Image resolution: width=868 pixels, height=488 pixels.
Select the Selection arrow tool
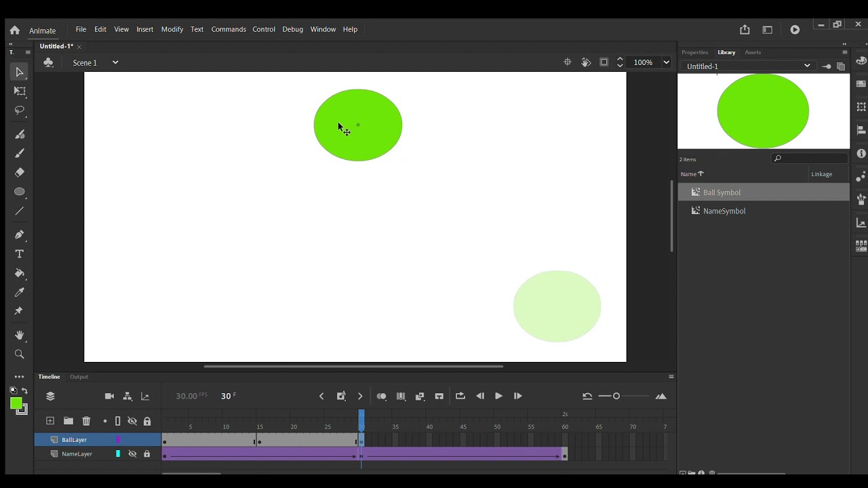19,72
